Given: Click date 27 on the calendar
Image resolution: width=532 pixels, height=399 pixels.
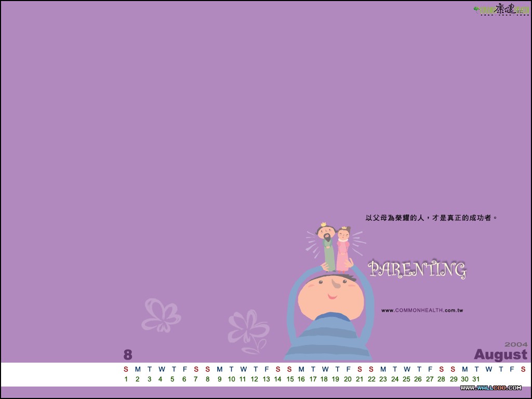Looking at the screenshot, I should click(430, 379).
